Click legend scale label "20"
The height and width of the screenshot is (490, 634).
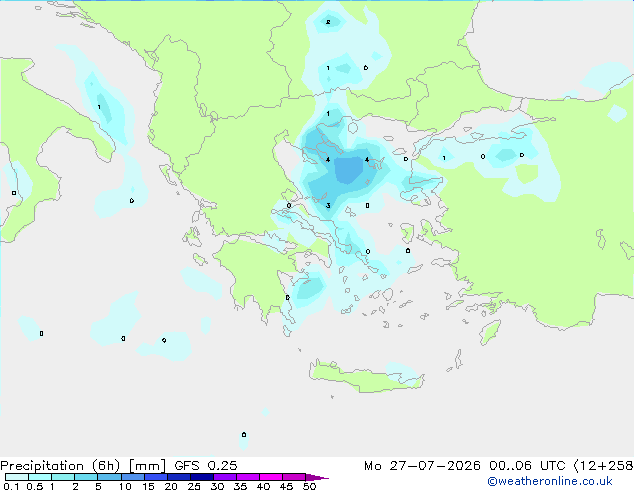171,486
